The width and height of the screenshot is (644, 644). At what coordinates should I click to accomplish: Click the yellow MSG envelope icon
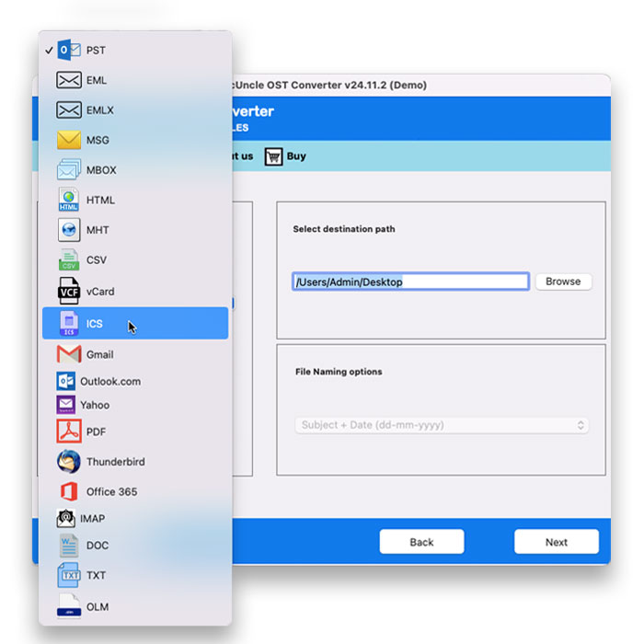click(70, 140)
